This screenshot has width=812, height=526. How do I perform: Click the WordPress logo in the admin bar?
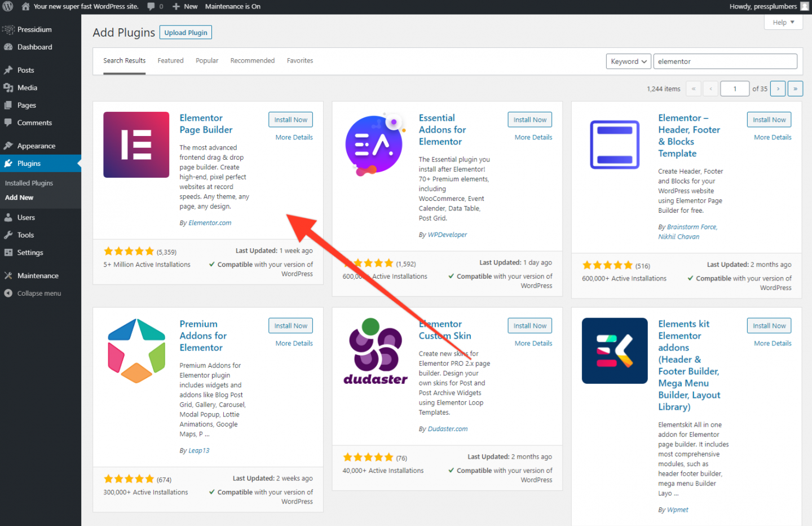coord(8,7)
